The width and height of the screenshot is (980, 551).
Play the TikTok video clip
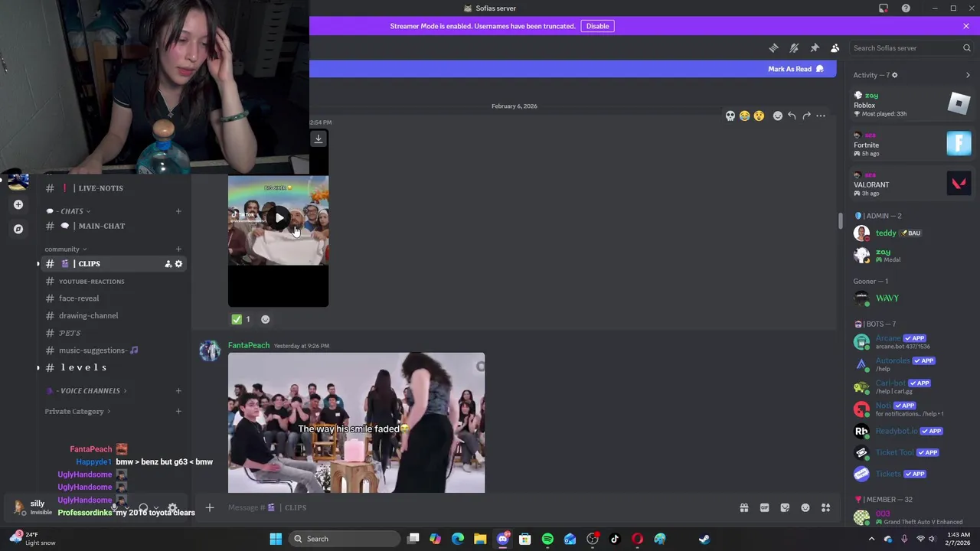[279, 218]
